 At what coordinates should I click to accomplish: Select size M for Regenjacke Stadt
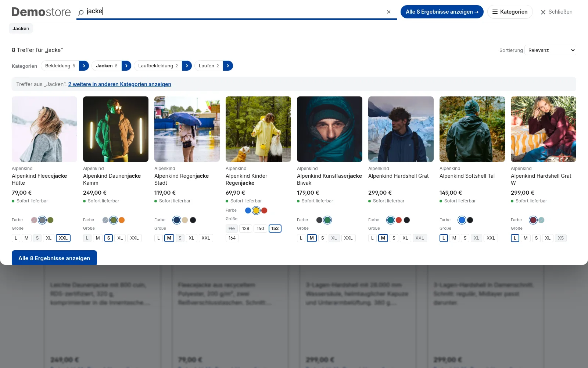tap(169, 238)
